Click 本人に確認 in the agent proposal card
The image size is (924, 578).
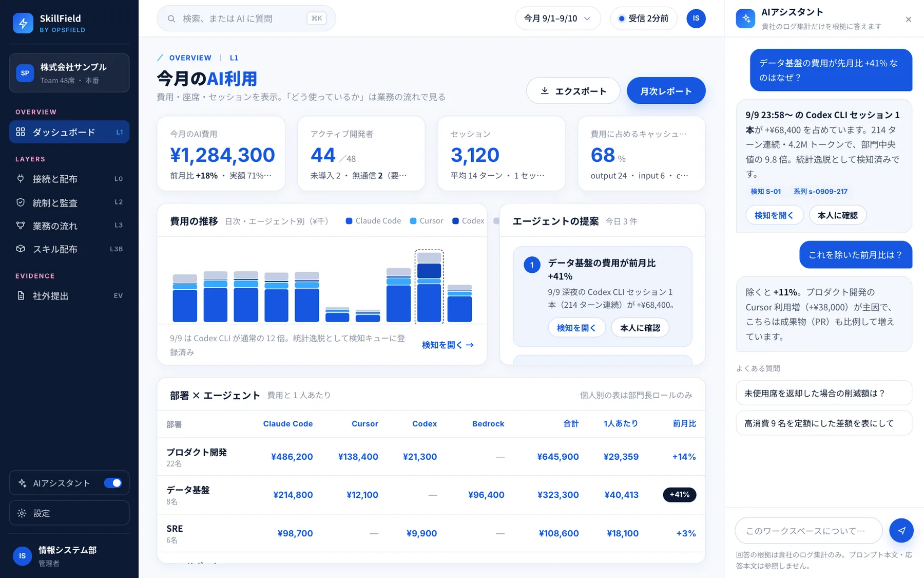[640, 328]
